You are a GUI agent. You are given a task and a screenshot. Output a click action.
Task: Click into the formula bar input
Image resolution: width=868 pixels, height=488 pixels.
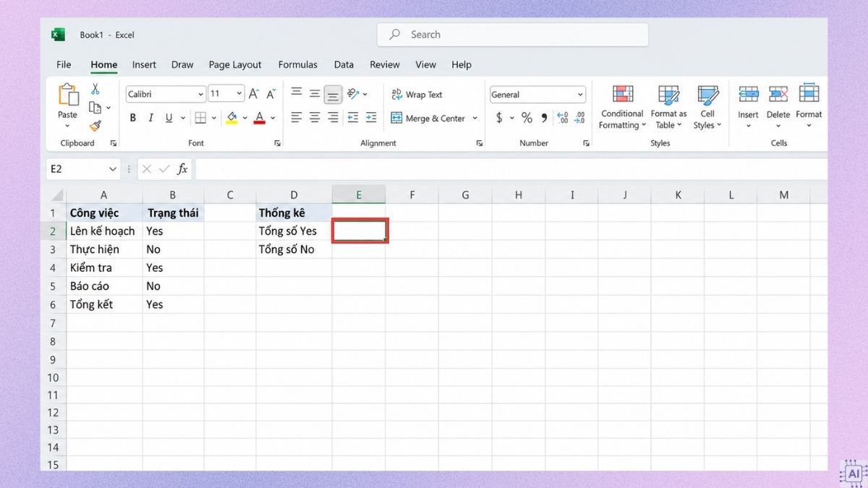511,169
